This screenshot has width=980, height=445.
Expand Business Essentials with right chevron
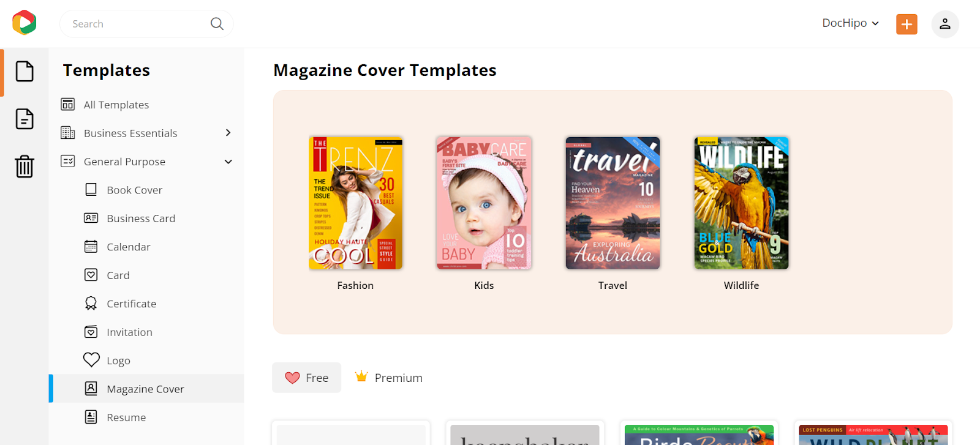228,133
